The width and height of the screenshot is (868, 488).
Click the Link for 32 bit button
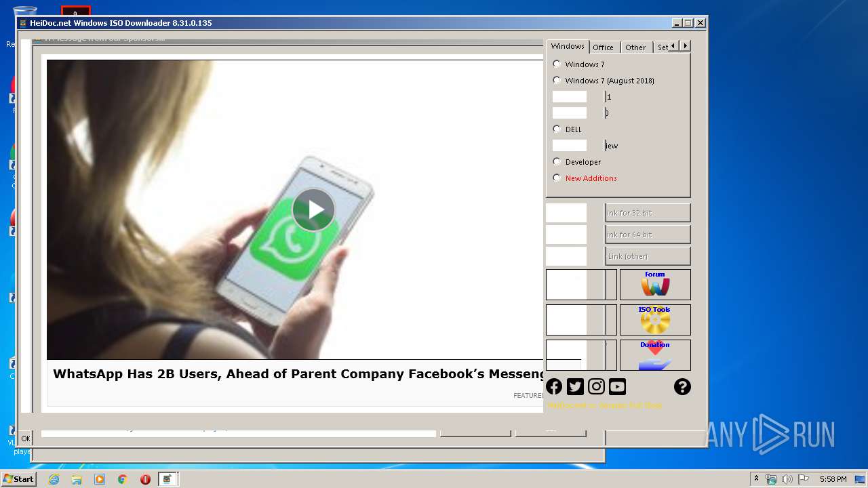coord(648,213)
